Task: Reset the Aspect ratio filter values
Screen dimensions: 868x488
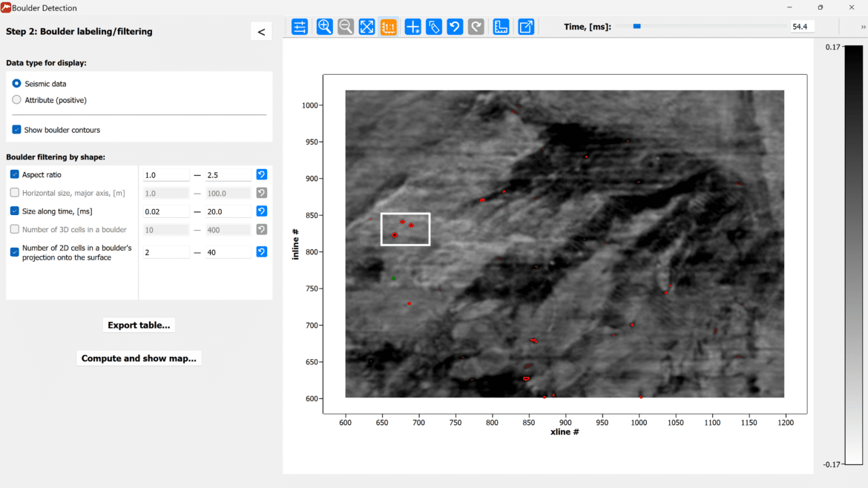Action: [261, 174]
